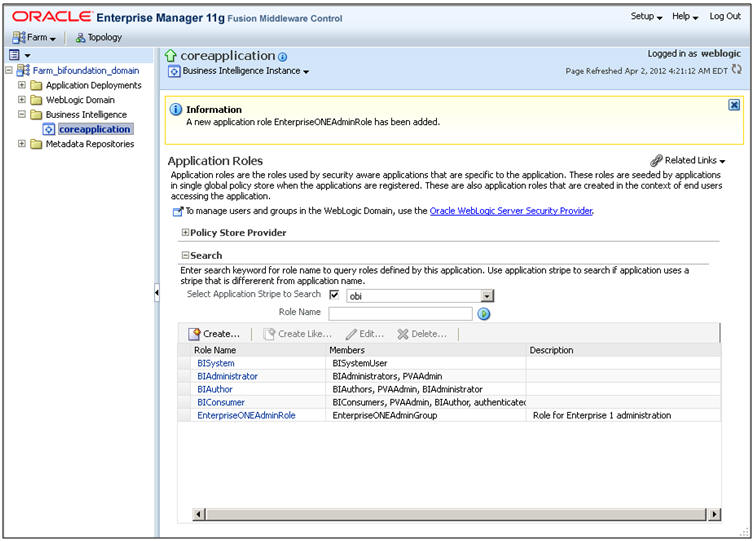Click the scroll right arrow of the table
The height and width of the screenshot is (541, 756).
714,514
